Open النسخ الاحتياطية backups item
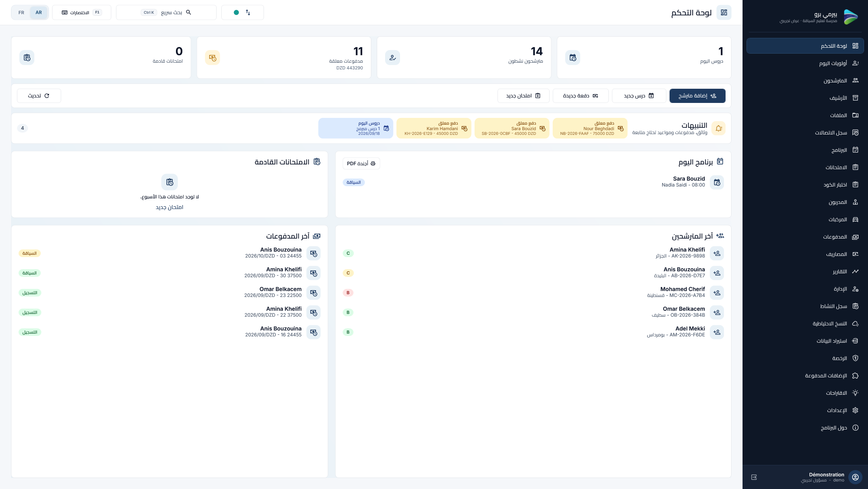This screenshot has height=489, width=868. coord(805,323)
